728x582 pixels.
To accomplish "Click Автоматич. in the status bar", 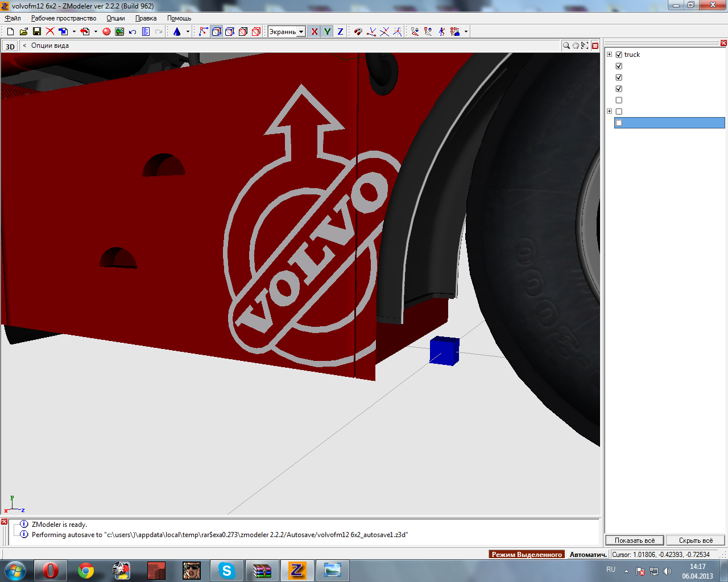I will [x=588, y=554].
